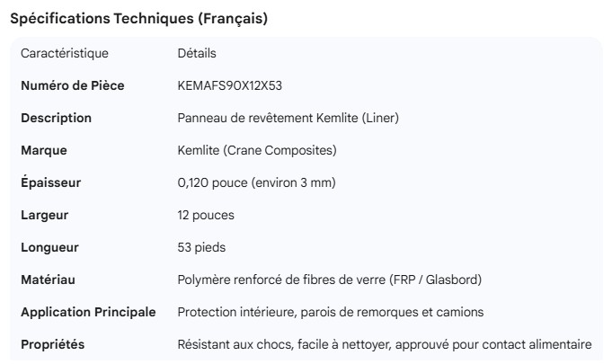612x364 pixels.
Task: Select the Largeur row label
Action: pyautogui.click(x=45, y=216)
